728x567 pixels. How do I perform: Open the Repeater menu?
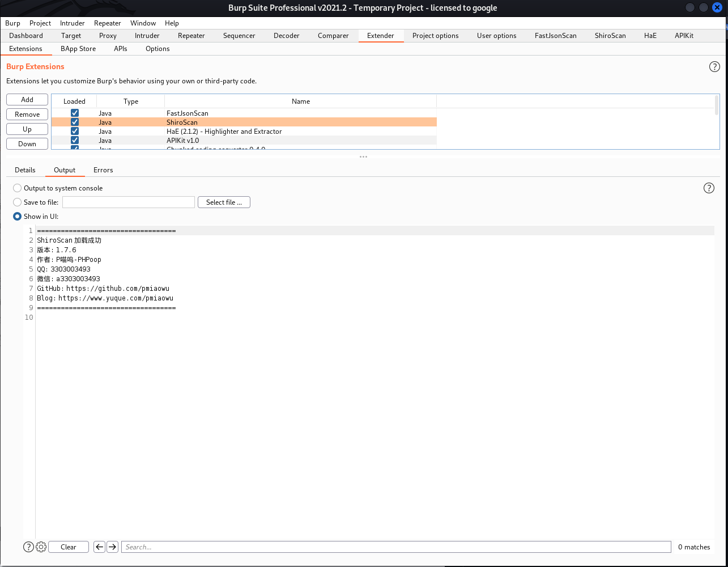(x=108, y=23)
